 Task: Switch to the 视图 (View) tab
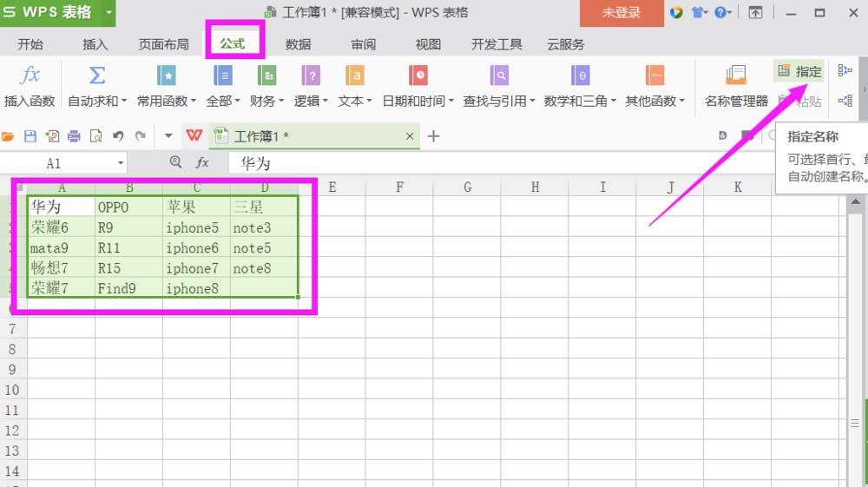click(x=429, y=44)
